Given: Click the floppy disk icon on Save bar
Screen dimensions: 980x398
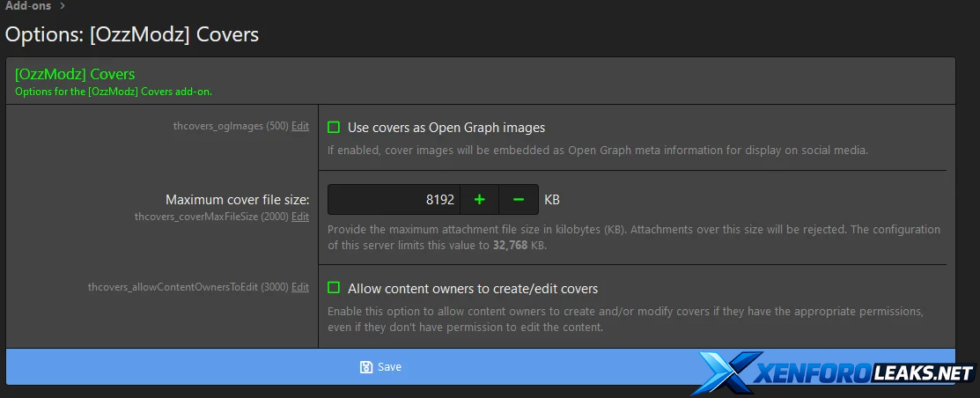Looking at the screenshot, I should tap(366, 367).
